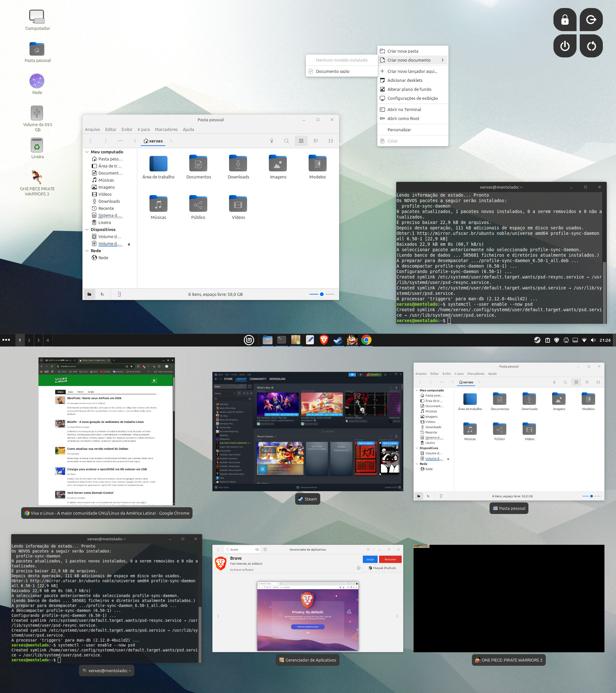Switch to list view in larger Pasta pessoal window
The height and width of the screenshot is (693, 616).
316,141
